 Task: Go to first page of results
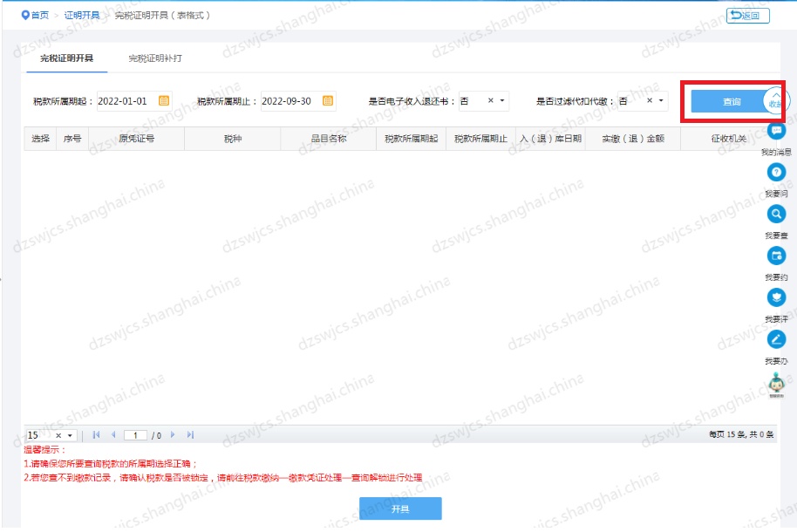[96, 435]
